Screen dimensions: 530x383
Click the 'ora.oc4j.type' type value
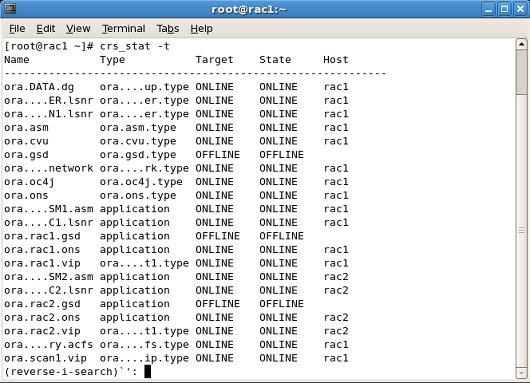click(141, 182)
